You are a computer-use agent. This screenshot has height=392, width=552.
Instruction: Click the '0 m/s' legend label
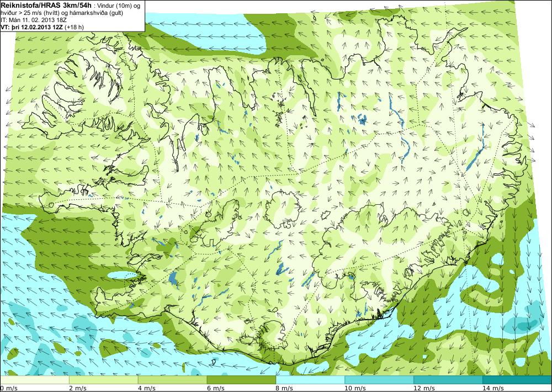(x=8, y=388)
